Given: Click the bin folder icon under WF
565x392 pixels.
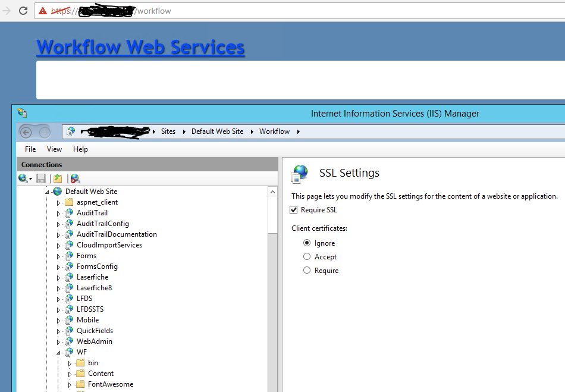Looking at the screenshot, I should pos(80,363).
